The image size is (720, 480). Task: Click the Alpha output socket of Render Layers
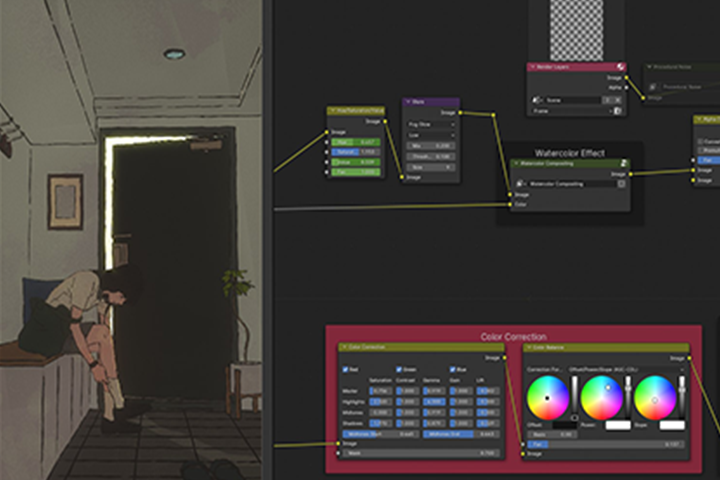click(x=626, y=88)
